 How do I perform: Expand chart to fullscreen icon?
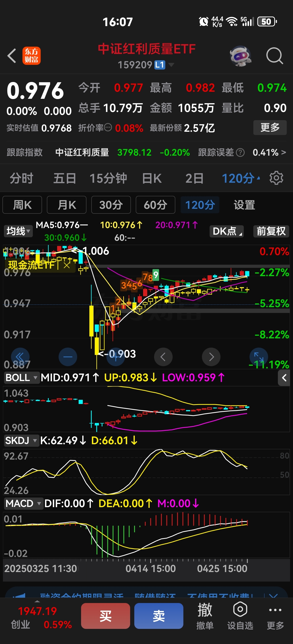(x=259, y=356)
